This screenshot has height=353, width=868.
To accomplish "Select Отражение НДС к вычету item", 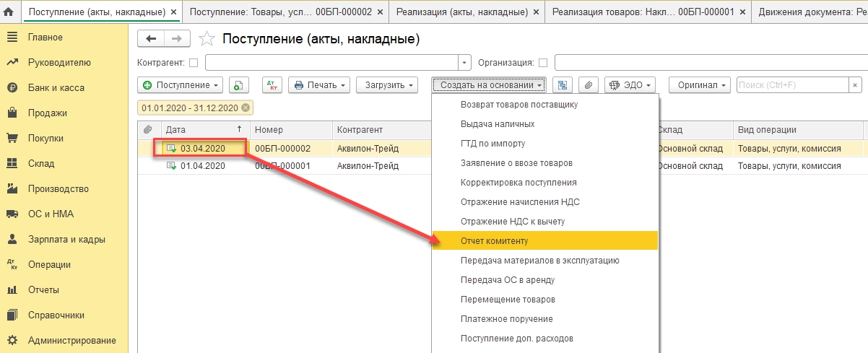I will (x=544, y=222).
